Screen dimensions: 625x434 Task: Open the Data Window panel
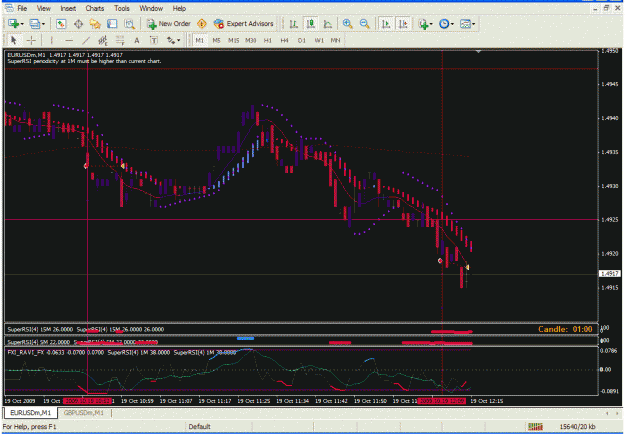click(x=78, y=24)
